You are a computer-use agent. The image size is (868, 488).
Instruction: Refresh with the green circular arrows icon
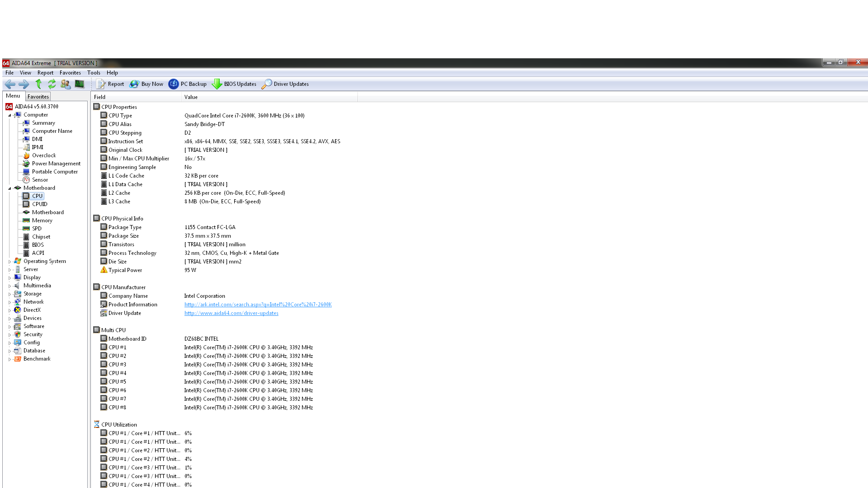click(52, 84)
